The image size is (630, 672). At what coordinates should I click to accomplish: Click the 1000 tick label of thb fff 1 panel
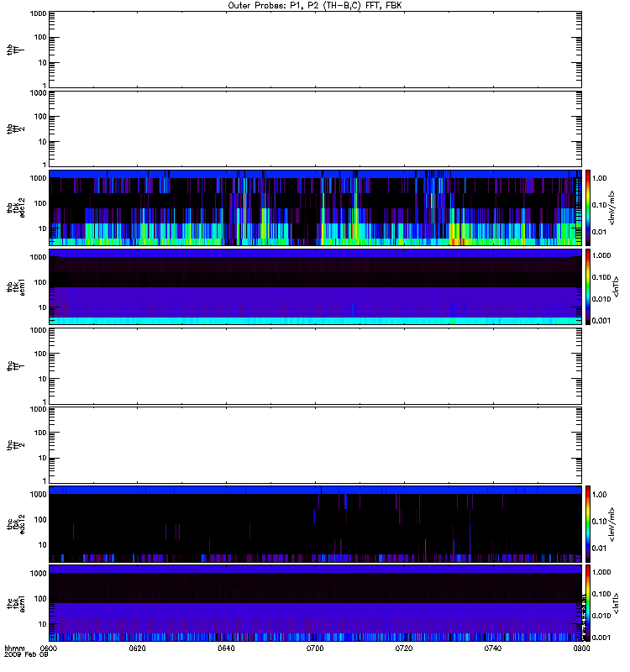[x=38, y=13]
